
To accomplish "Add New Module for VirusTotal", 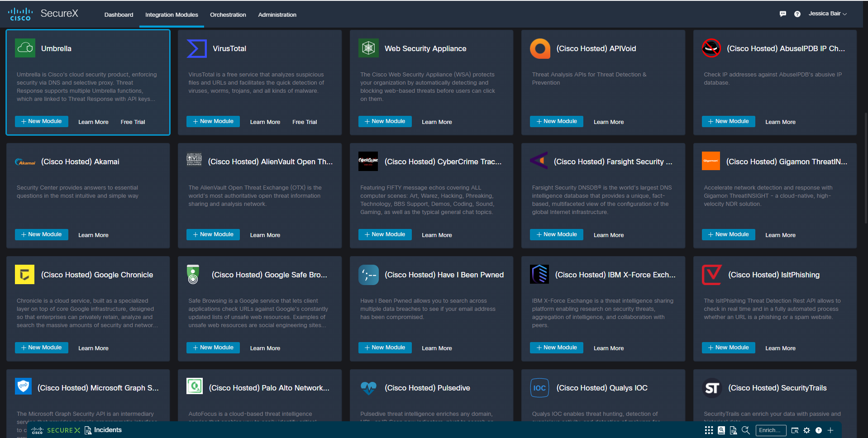I will click(x=213, y=121).
